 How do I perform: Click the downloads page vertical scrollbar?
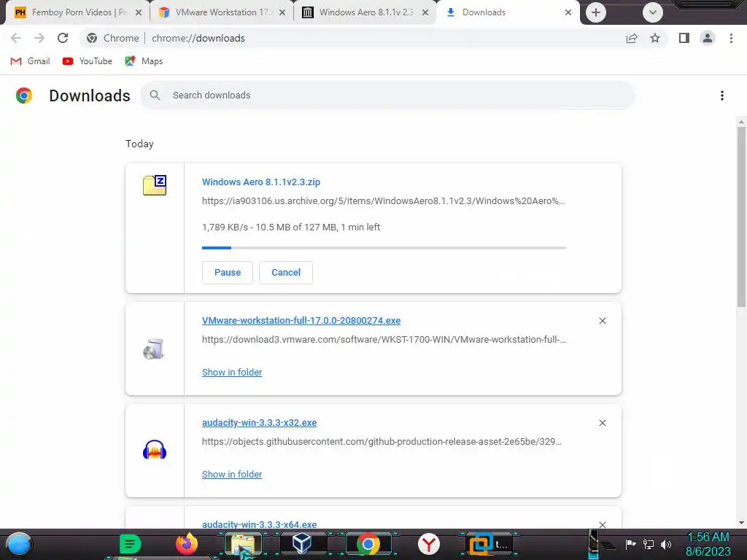point(741,217)
